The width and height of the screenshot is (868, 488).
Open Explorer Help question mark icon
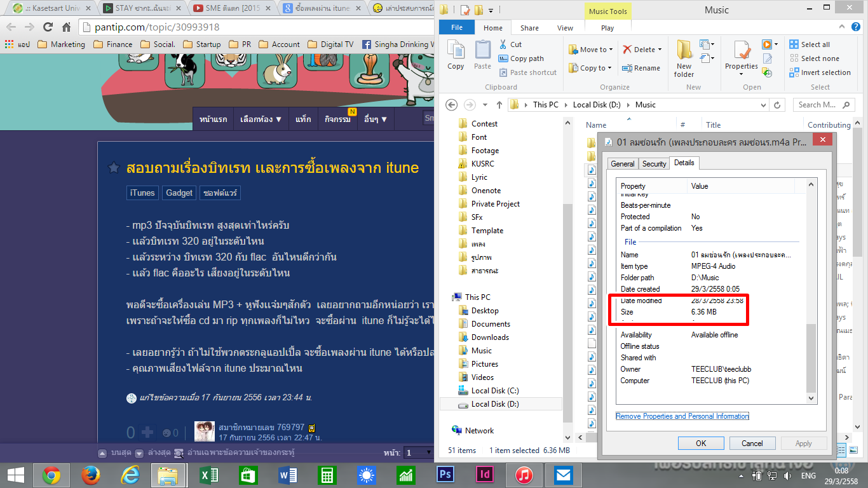point(857,27)
